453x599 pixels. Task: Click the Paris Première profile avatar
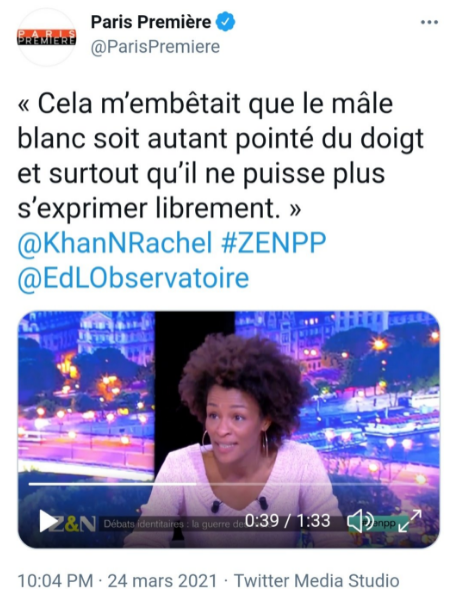coord(47,37)
